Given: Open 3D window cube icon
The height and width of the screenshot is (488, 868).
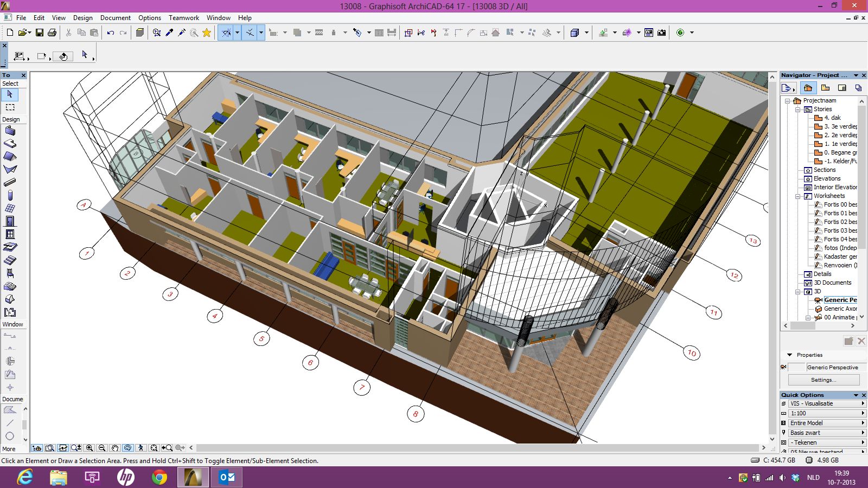Looking at the screenshot, I should [575, 33].
